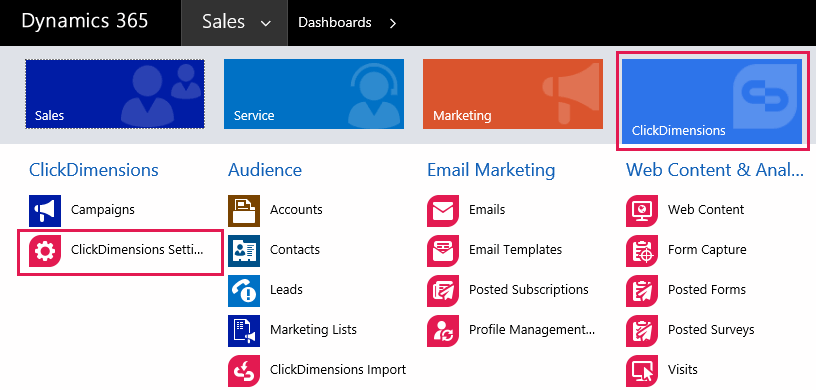Go to the Contacts link

[x=295, y=250]
